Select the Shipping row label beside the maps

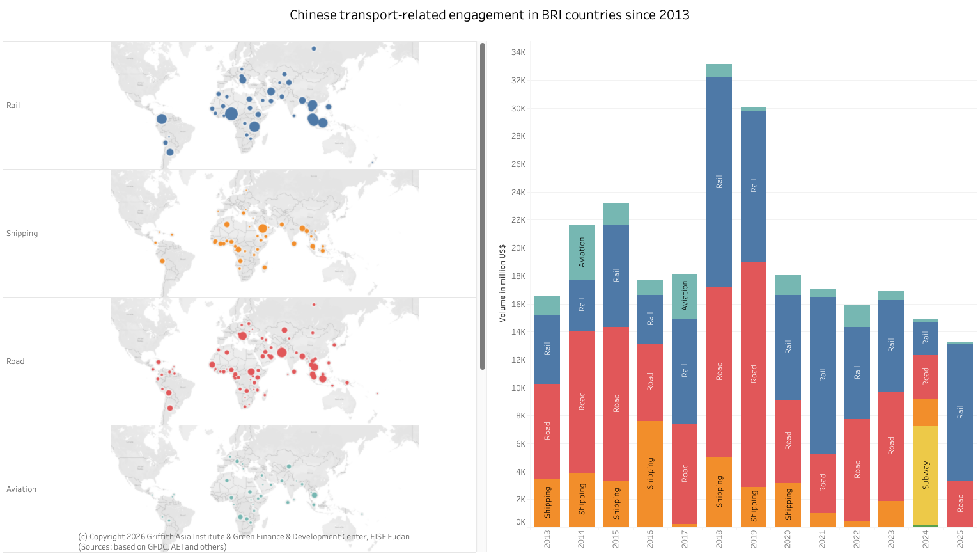click(22, 234)
